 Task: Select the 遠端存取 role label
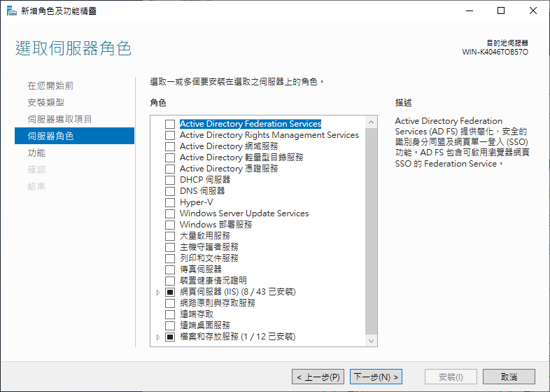(197, 314)
